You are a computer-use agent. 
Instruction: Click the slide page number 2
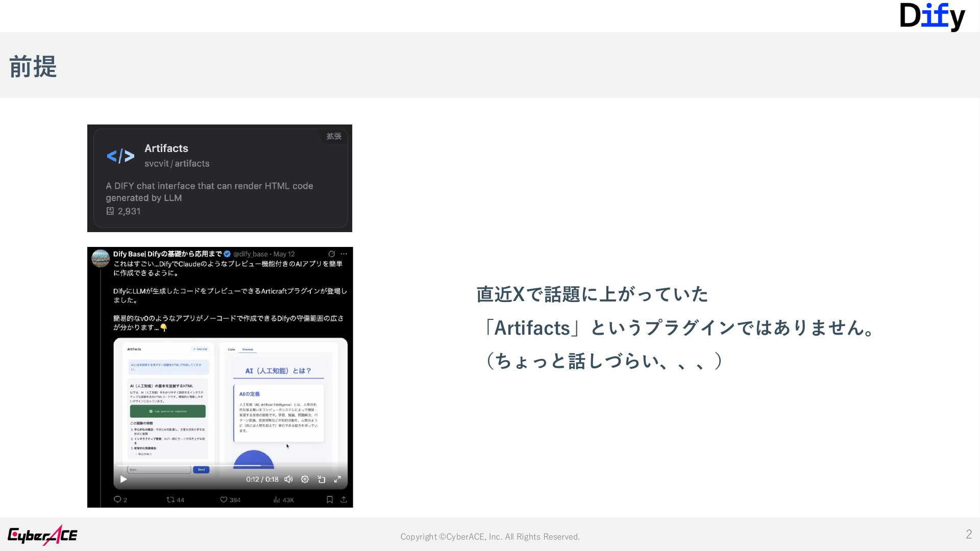click(969, 534)
